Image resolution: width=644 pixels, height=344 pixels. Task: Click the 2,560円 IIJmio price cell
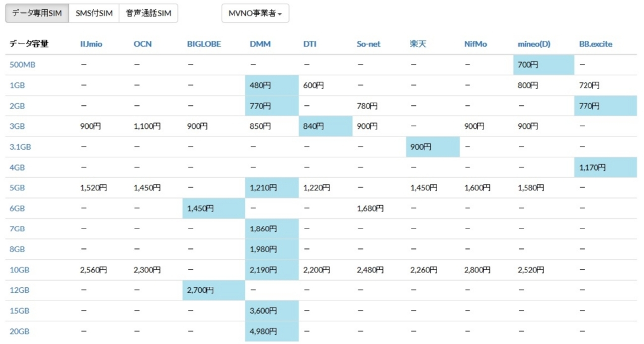tap(103, 270)
